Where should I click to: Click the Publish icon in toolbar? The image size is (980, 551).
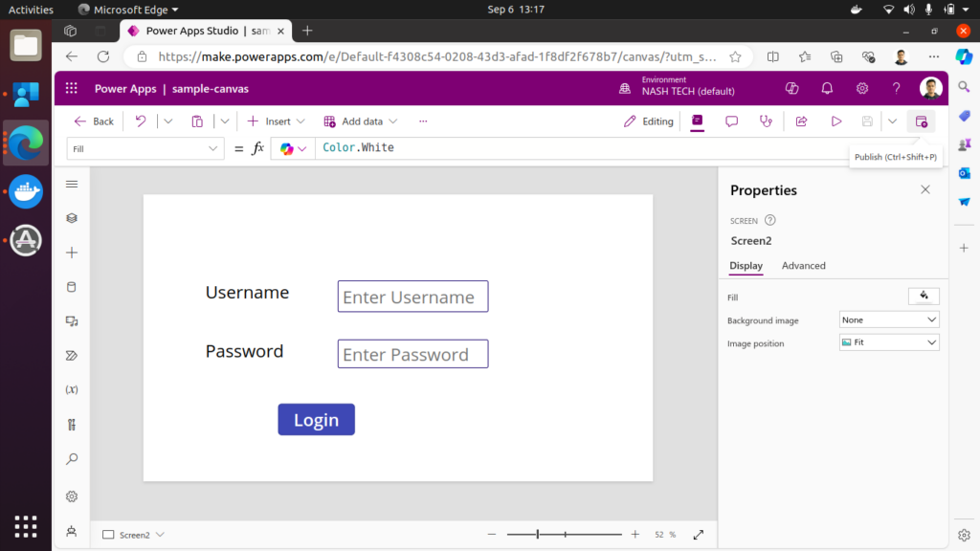coord(921,121)
